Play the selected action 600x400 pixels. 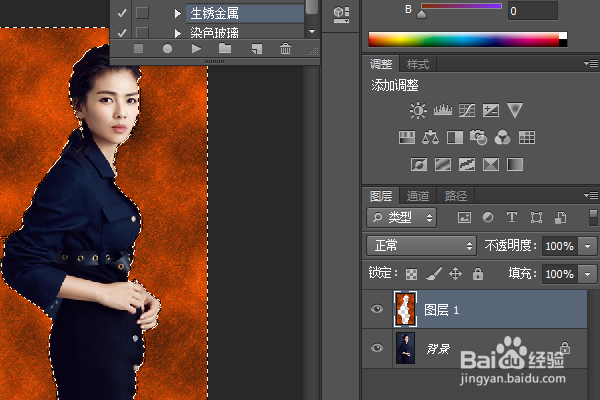196,49
